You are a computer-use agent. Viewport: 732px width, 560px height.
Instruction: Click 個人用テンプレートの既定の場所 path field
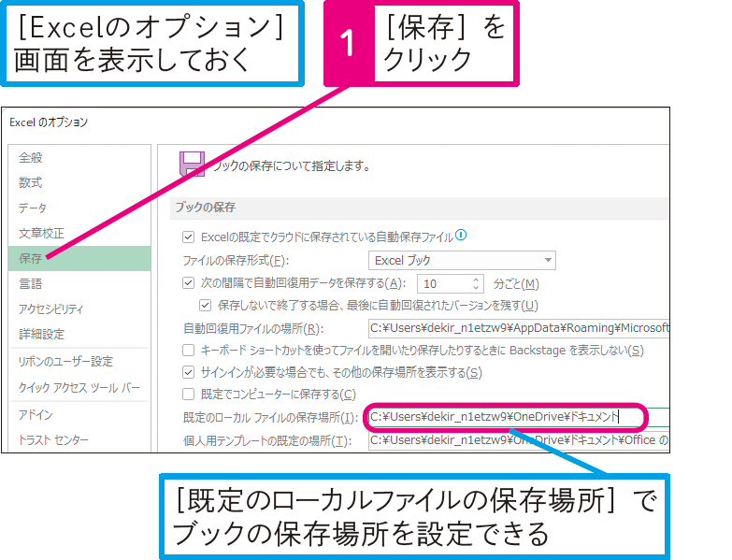[519, 439]
